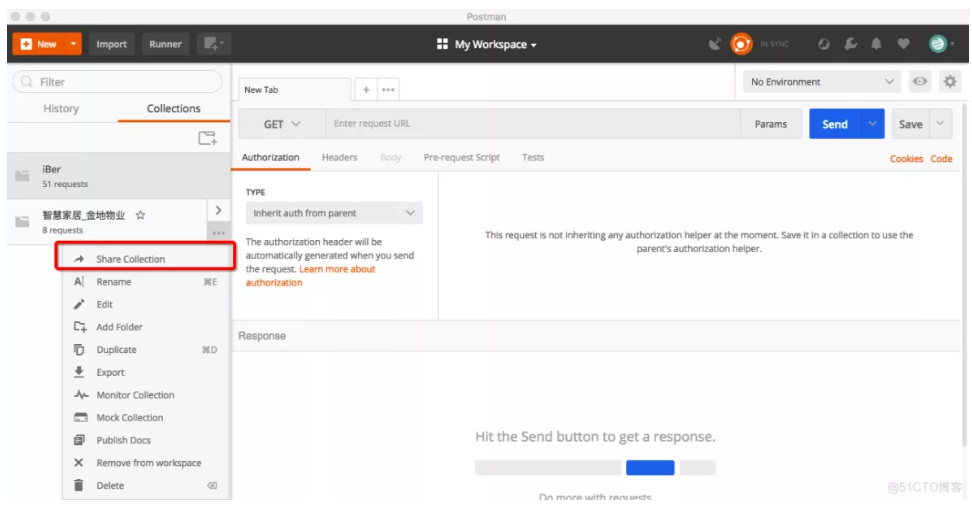
Task: Click the heart icon in header
Action: (x=903, y=44)
